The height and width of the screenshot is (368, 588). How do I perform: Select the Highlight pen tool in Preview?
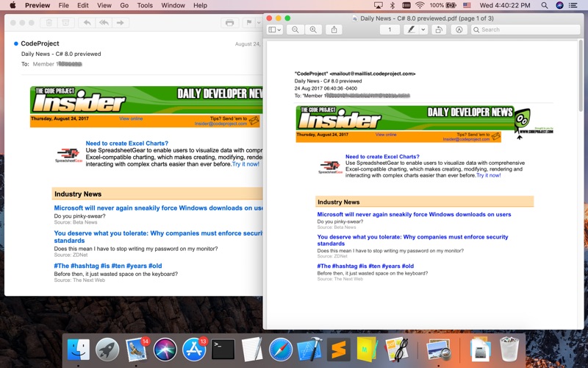pyautogui.click(x=412, y=29)
